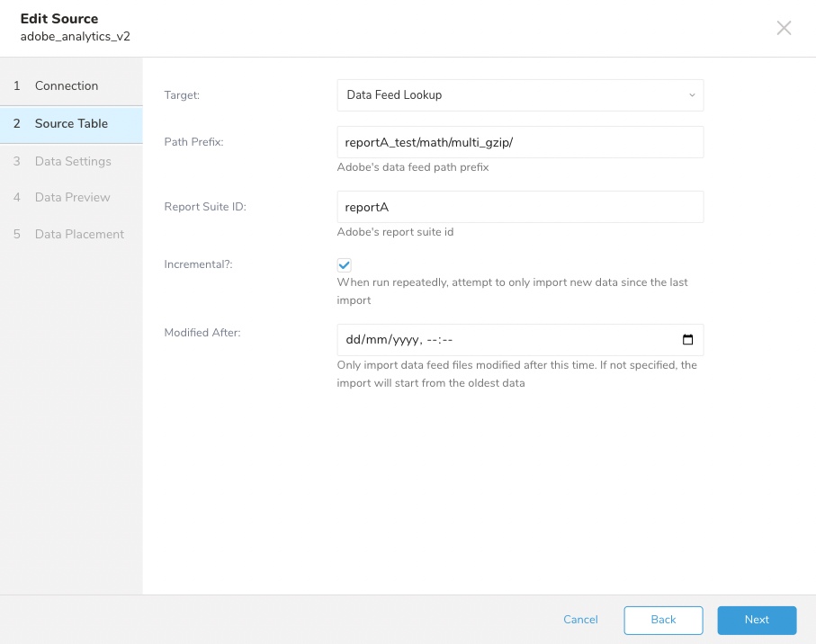Focus the Report Suite ID field
The width and height of the screenshot is (816, 644).
[x=520, y=207]
